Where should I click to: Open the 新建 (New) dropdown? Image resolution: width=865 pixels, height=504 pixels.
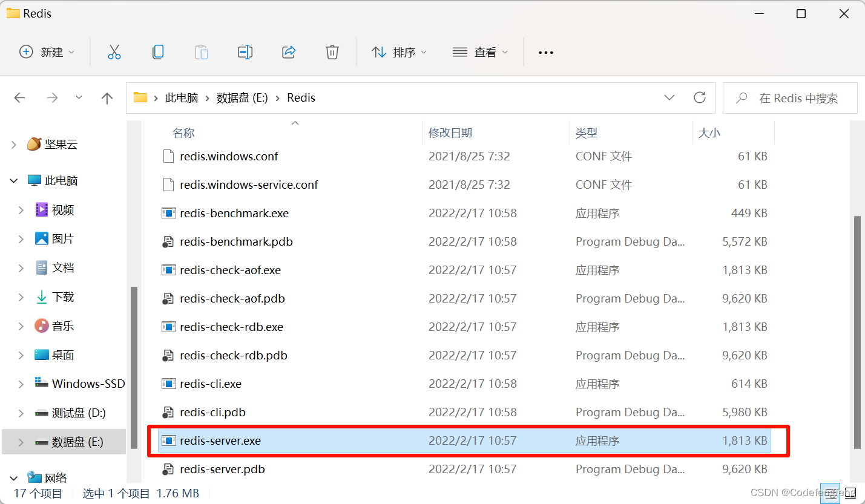pos(47,52)
